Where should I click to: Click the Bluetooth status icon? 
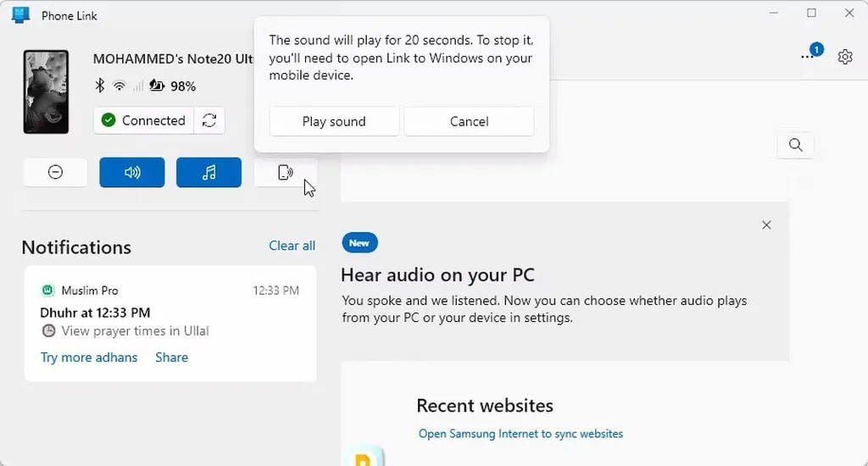(x=99, y=86)
